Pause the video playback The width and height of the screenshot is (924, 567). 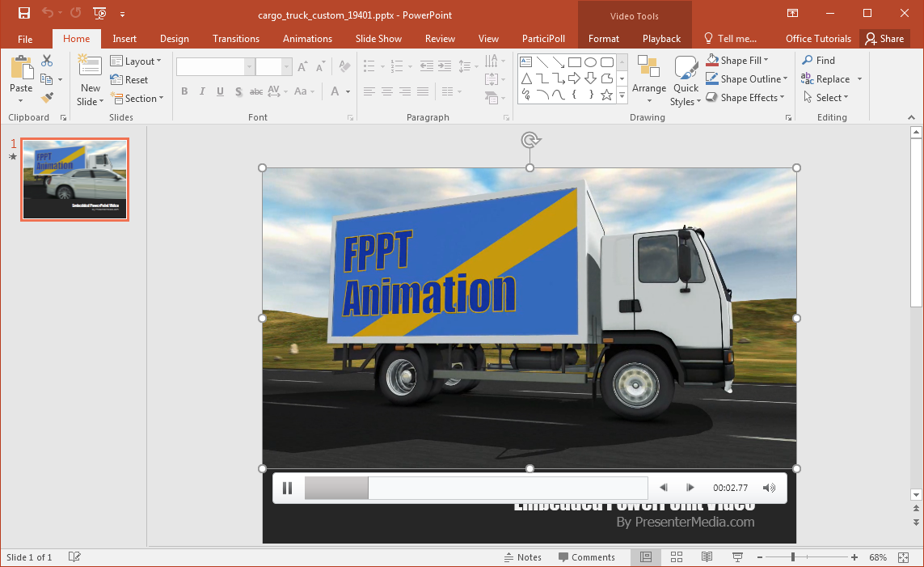point(288,487)
